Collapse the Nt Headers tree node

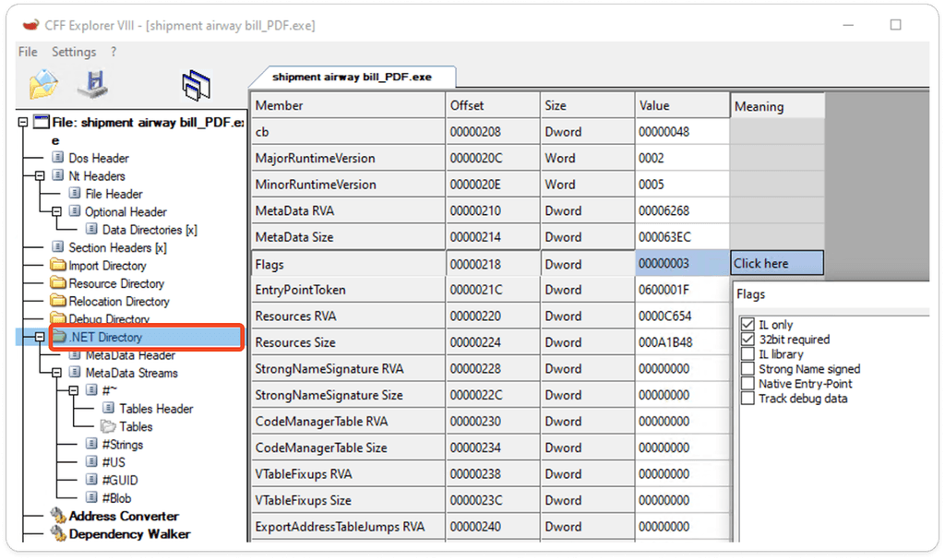point(40,176)
